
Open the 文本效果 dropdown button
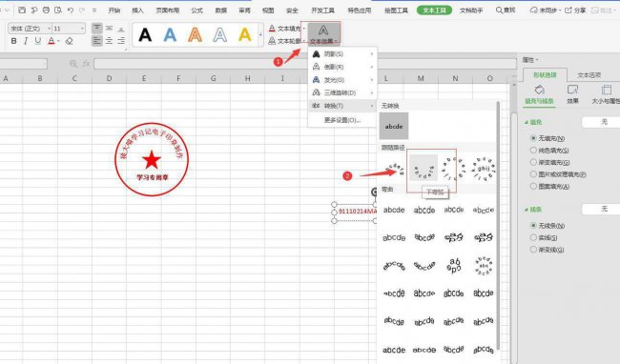(323, 33)
